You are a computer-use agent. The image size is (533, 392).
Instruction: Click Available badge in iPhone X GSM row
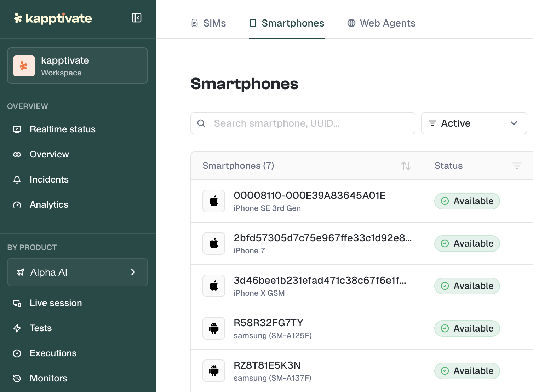467,286
